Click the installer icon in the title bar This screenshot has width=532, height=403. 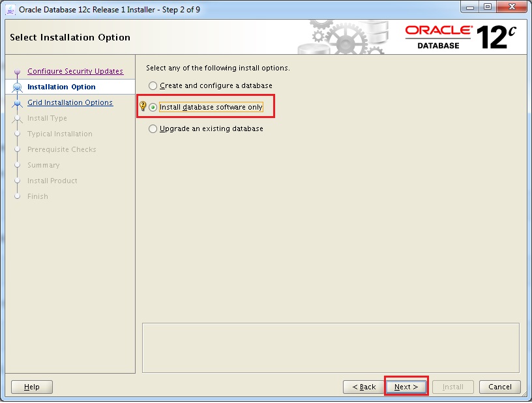10,9
